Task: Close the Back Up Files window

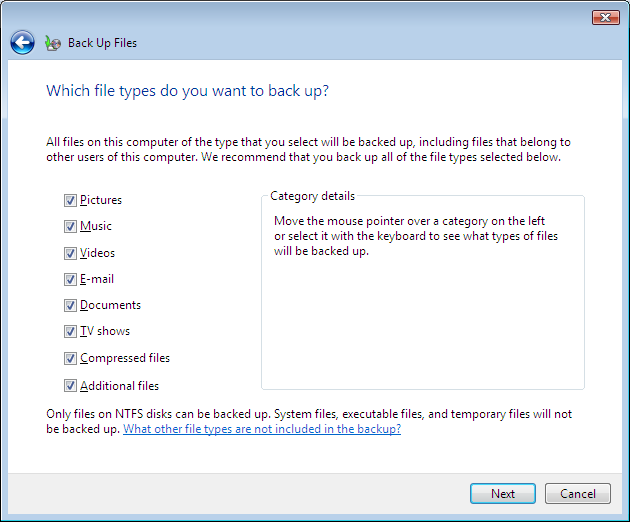Action: point(605,17)
